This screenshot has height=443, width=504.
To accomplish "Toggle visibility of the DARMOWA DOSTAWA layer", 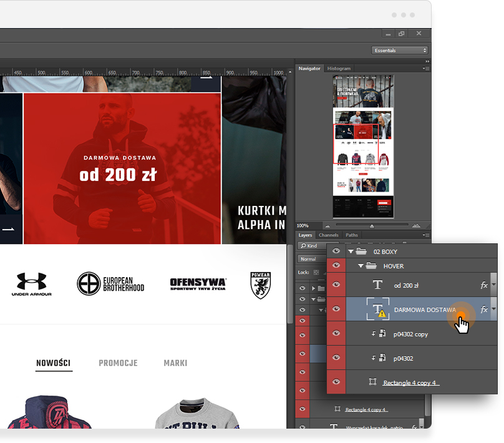I will [336, 309].
